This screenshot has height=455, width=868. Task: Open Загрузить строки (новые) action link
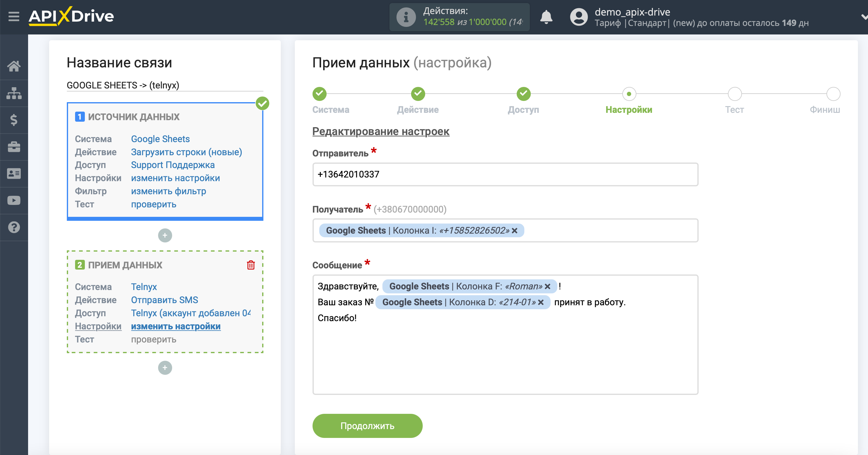coord(186,152)
